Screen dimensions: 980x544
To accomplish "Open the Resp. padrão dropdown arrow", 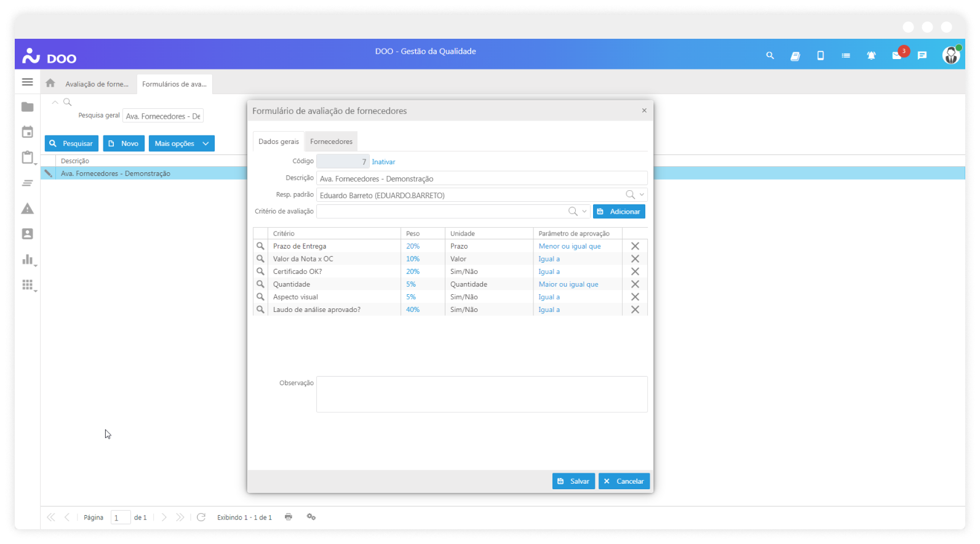I will [642, 194].
